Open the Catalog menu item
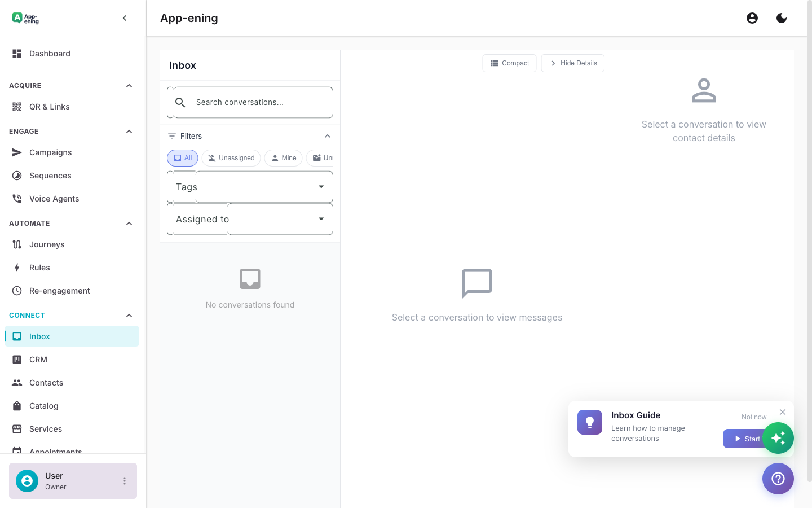Viewport: 812px width, 508px height. (43, 406)
